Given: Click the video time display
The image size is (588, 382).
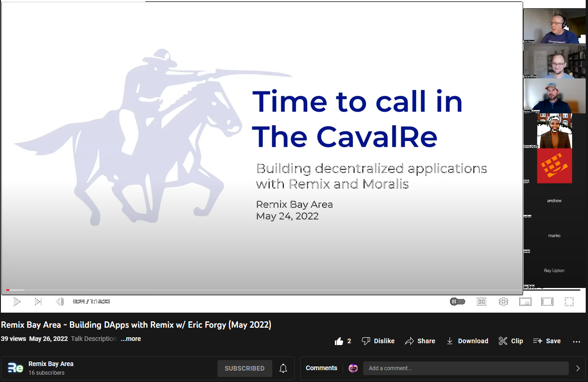Looking at the screenshot, I should (x=91, y=302).
